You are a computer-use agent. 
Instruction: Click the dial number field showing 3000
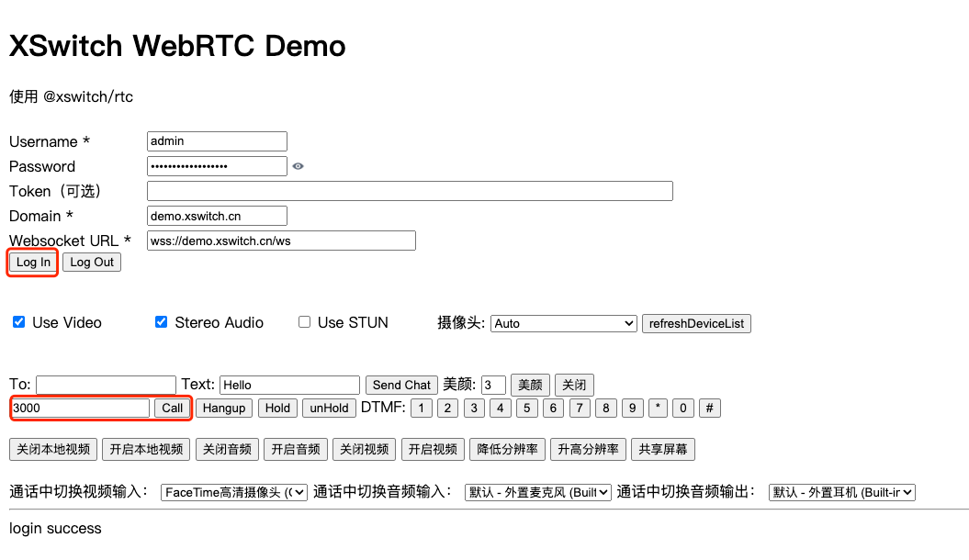point(80,409)
